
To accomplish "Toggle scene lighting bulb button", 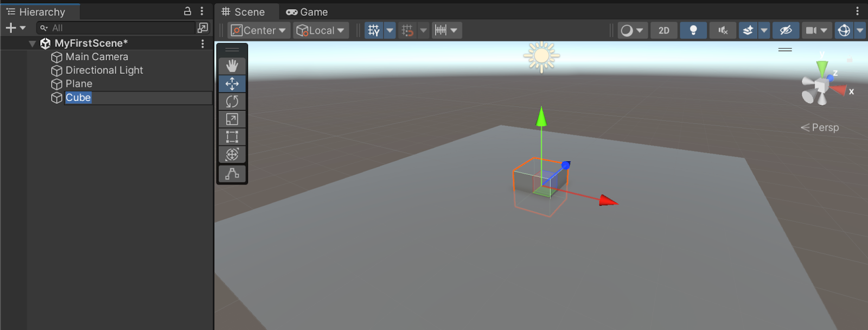I will click(x=693, y=30).
